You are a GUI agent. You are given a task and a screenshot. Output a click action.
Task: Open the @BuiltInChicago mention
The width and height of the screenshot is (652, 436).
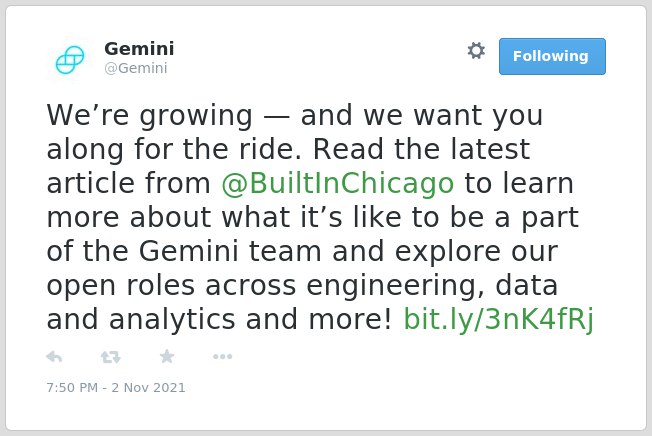pos(337,183)
